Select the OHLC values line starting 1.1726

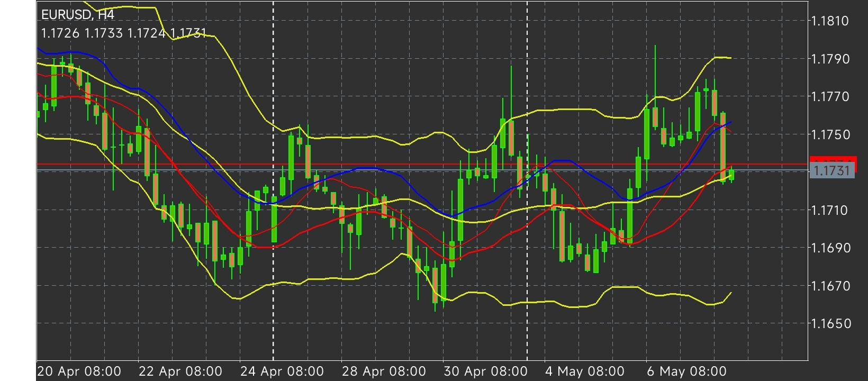coord(124,33)
